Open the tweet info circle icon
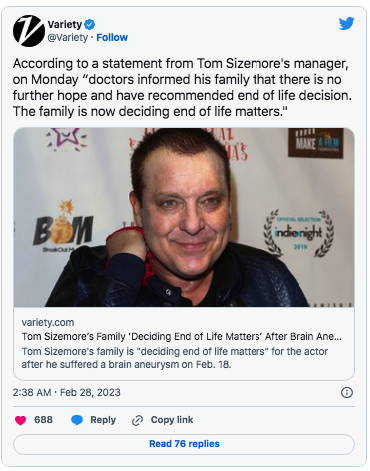 click(x=347, y=392)
